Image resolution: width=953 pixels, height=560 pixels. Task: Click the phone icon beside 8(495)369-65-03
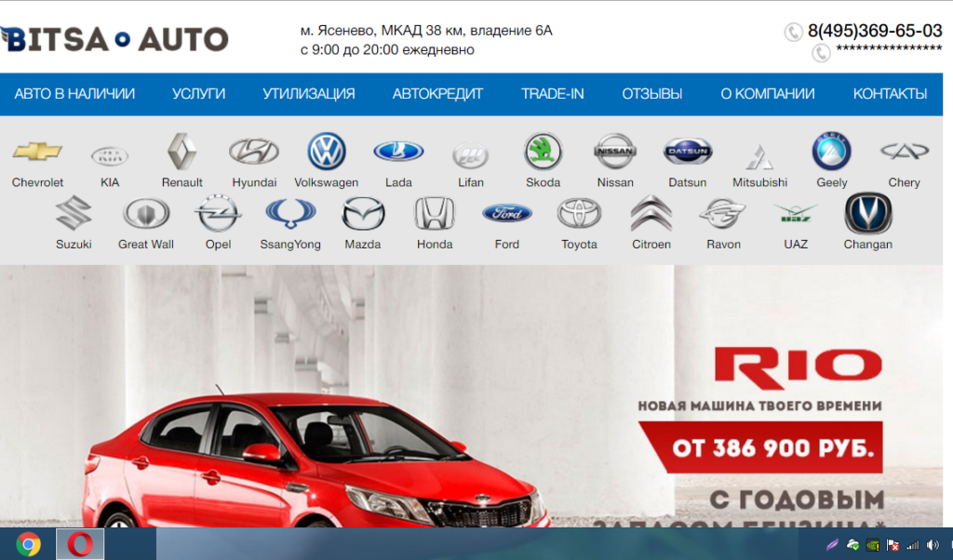point(793,32)
